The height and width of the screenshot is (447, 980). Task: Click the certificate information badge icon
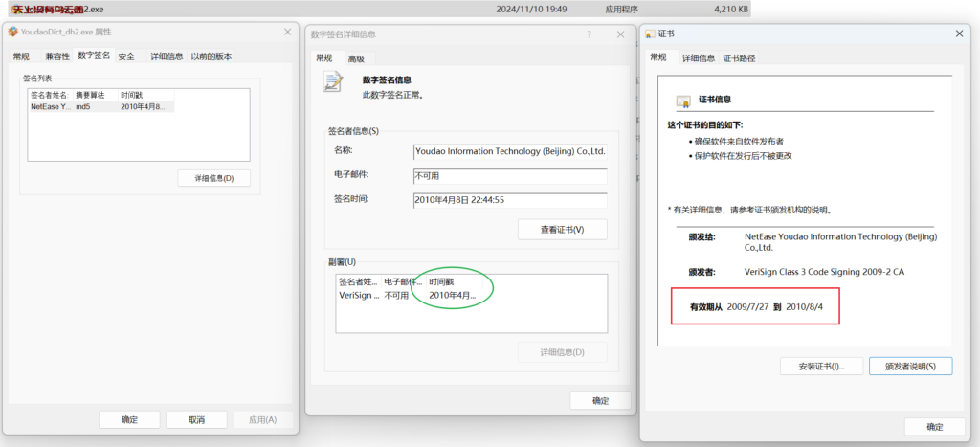[683, 101]
